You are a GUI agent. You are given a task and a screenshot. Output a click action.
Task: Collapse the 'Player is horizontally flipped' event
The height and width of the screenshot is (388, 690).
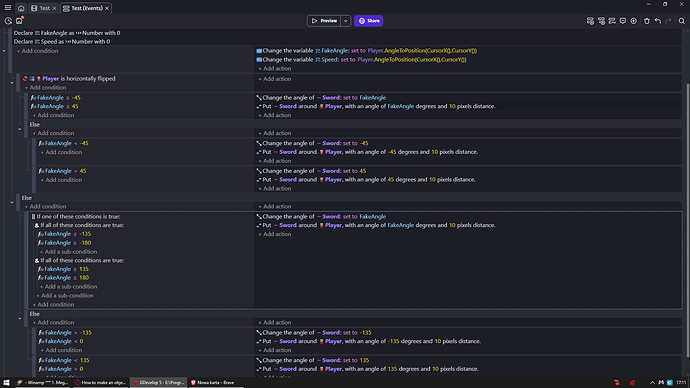click(x=12, y=83)
